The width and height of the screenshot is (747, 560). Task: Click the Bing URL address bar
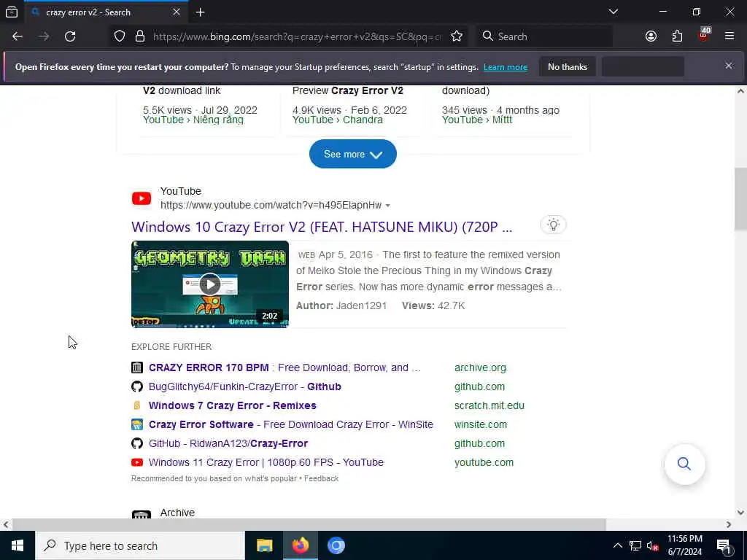pos(298,36)
